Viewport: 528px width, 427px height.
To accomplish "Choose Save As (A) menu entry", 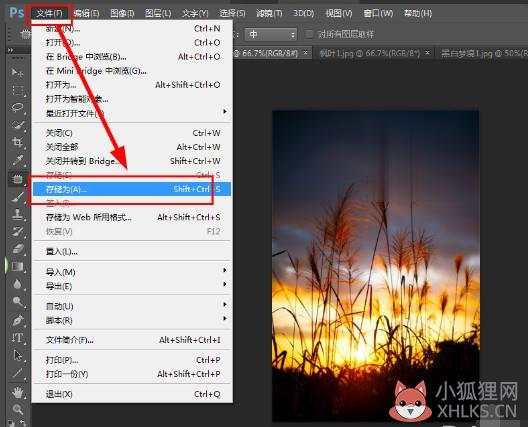I will tap(131, 189).
